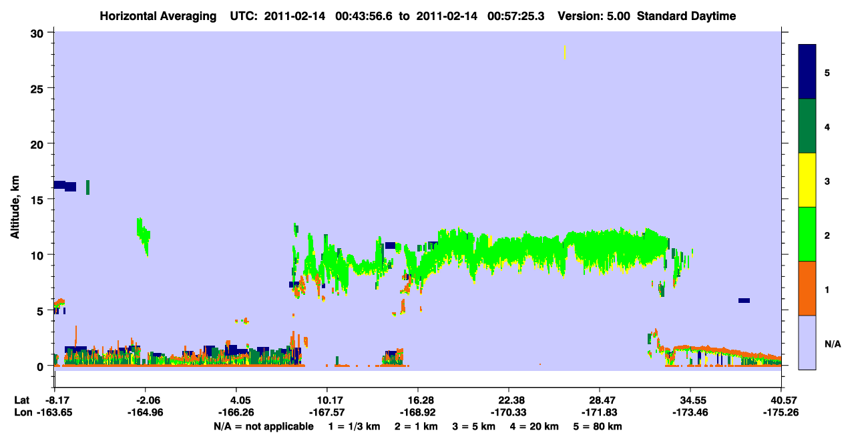Click the dark green level 4 colorbar segment

(x=807, y=126)
